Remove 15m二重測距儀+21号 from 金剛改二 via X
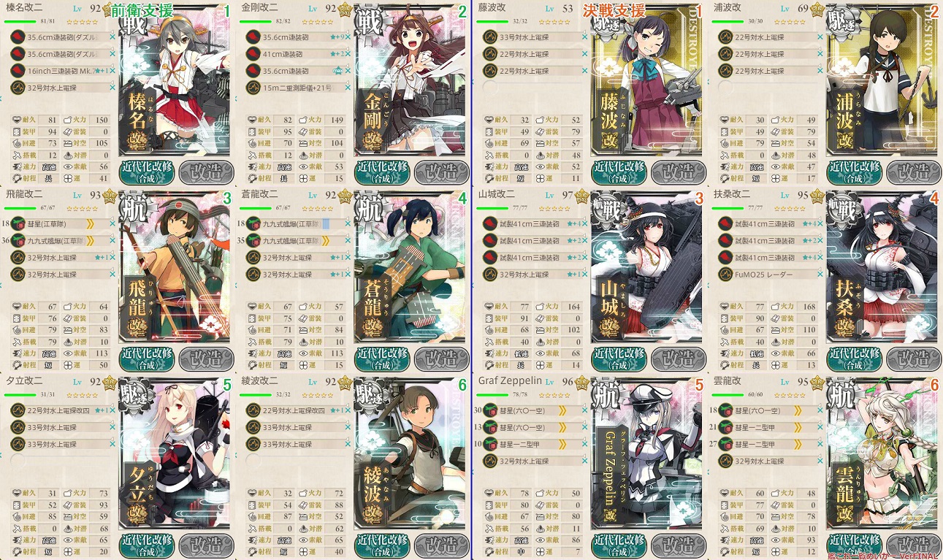The width and height of the screenshot is (943, 560). 348,88
